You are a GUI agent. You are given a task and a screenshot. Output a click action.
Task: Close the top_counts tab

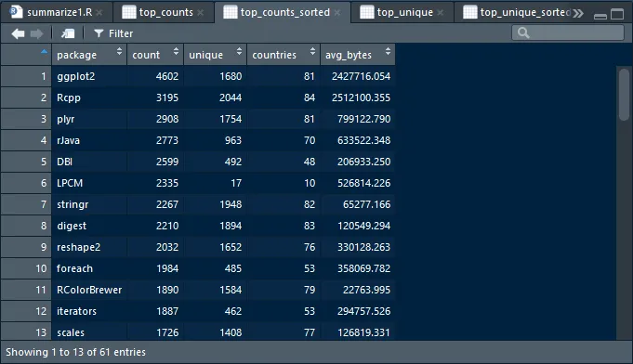point(200,13)
